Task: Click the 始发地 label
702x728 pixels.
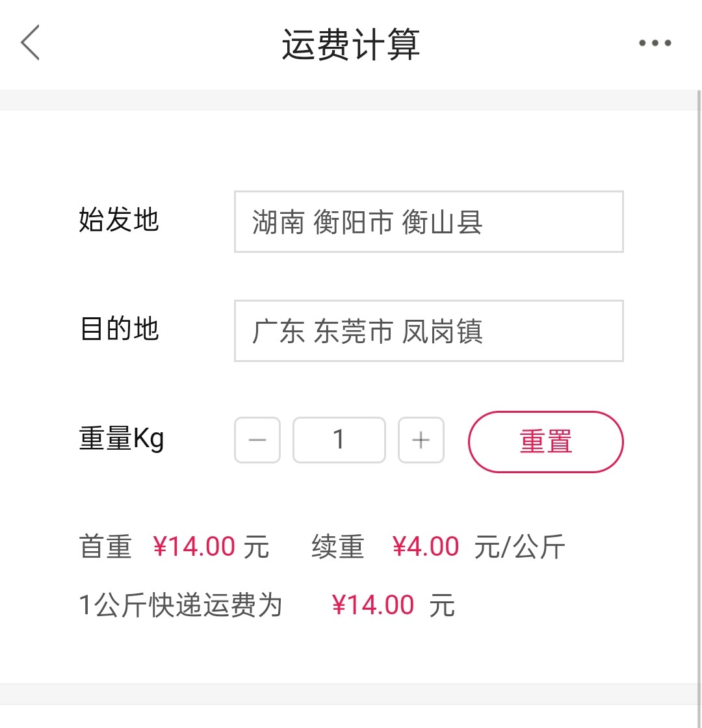Action: click(119, 220)
